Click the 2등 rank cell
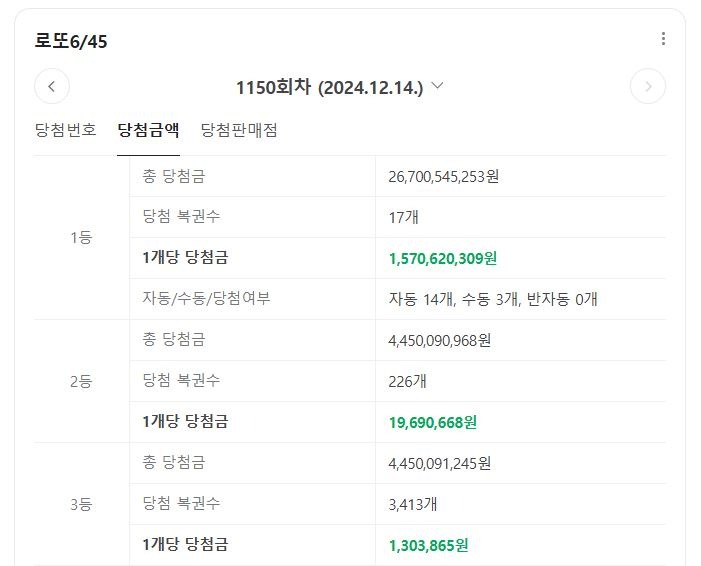 (81, 381)
